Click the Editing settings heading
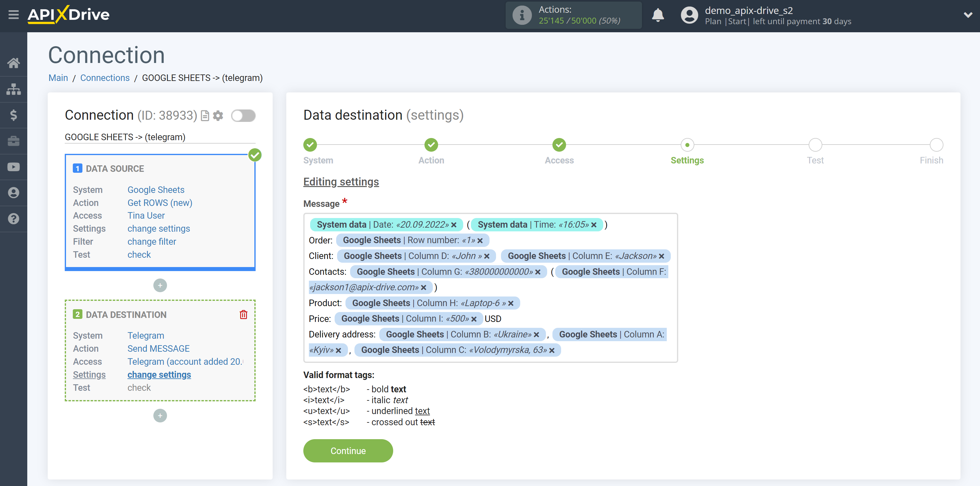Image resolution: width=980 pixels, height=486 pixels. 341,182
